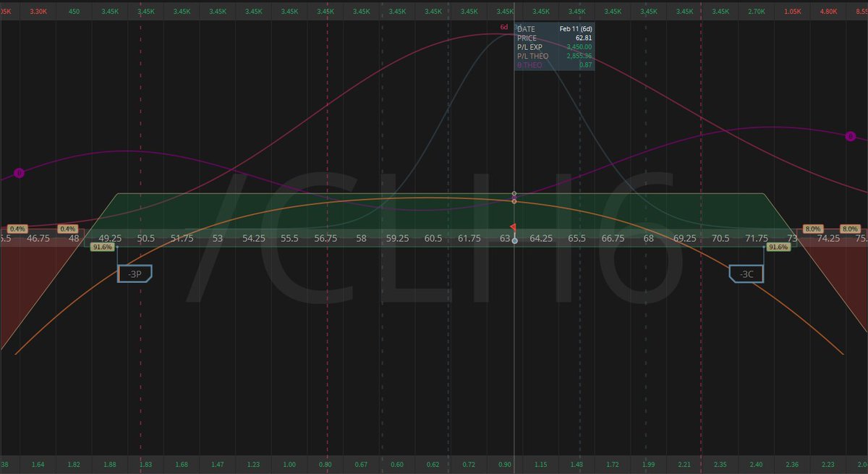Click the 60.5 price axis label

click(433, 237)
